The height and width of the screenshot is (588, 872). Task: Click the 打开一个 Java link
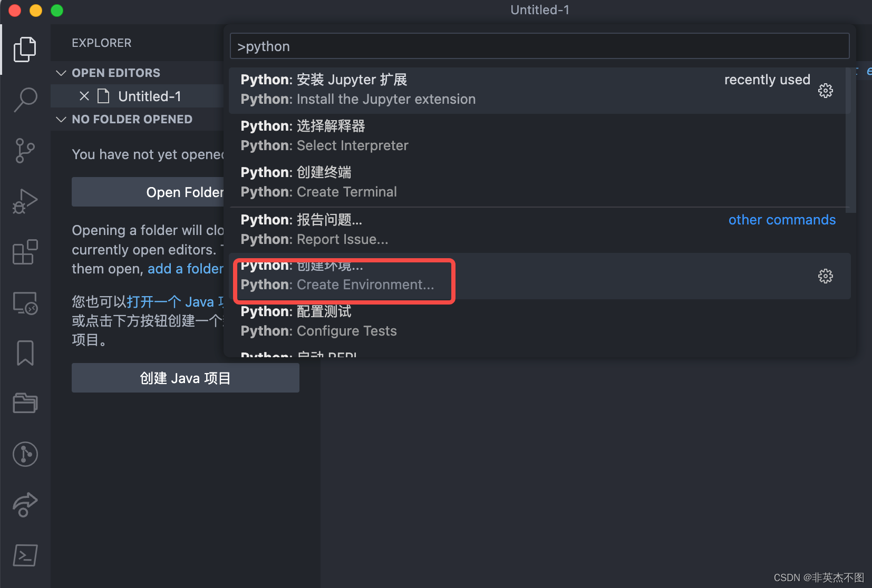click(175, 302)
